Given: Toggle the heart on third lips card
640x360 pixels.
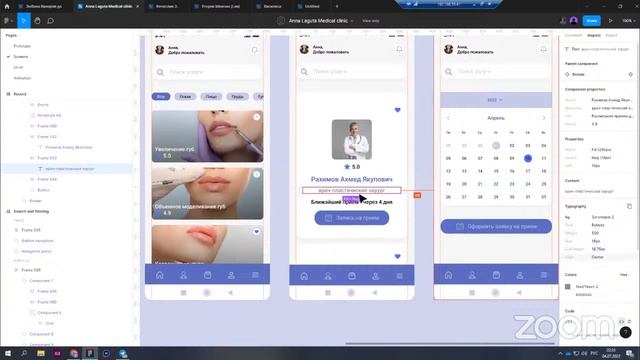Looking at the screenshot, I should coord(257,231).
